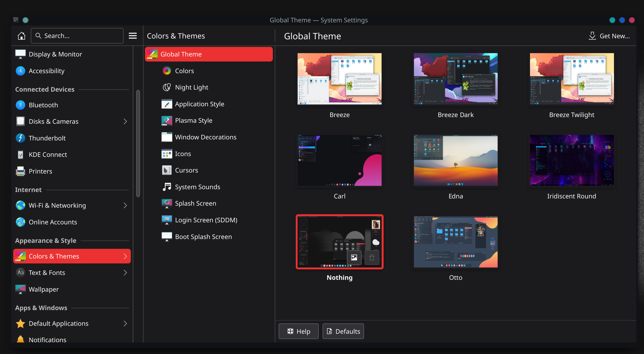Click the Colors rainbow wheel icon
The height and width of the screenshot is (354, 644).
point(167,71)
